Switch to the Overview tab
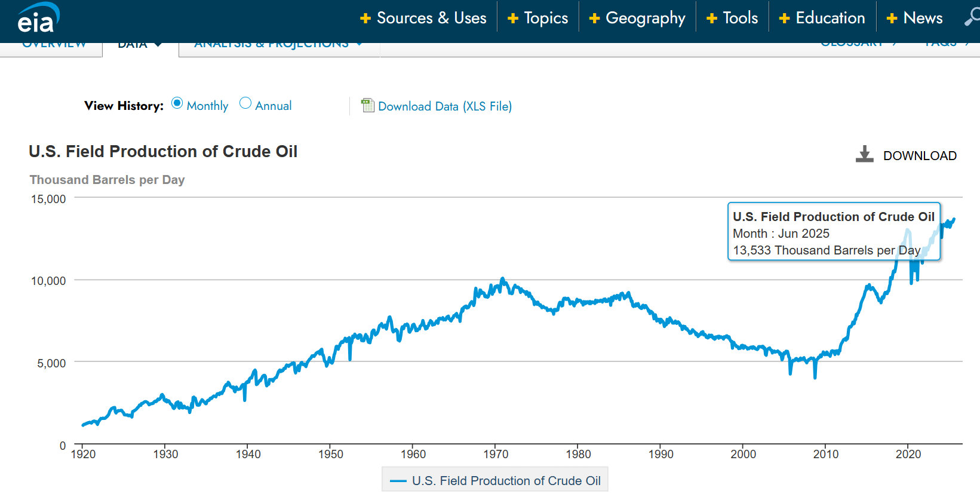This screenshot has height=500, width=980. (54, 45)
